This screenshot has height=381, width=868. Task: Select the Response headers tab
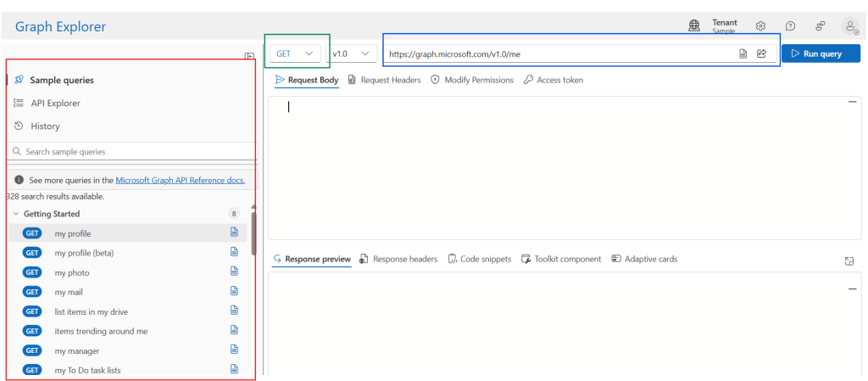point(398,259)
